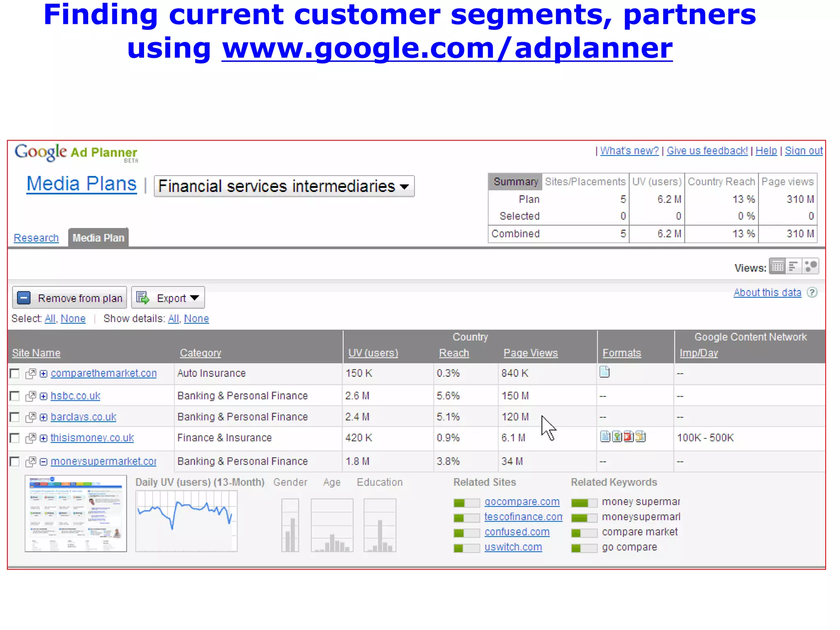Click comparethemarket text ad format icon

coord(605,372)
